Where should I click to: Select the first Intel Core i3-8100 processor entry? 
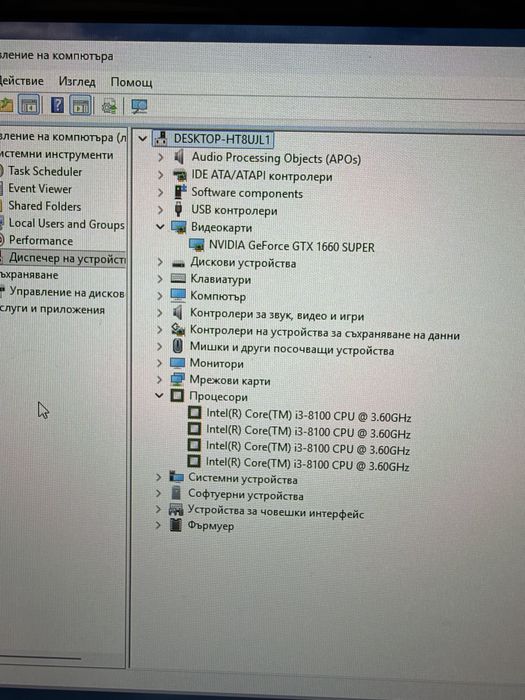tap(308, 415)
